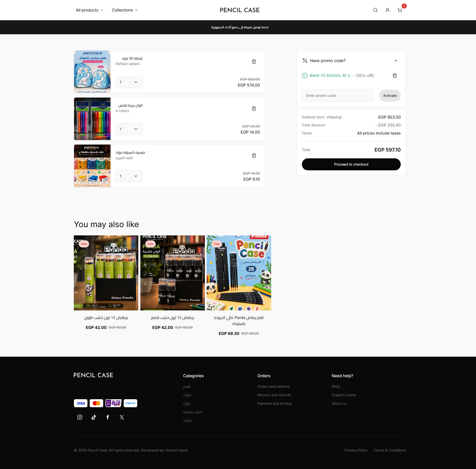476x469 pixels.
Task: Click the green check icon on applied promo
Action: 305,76
